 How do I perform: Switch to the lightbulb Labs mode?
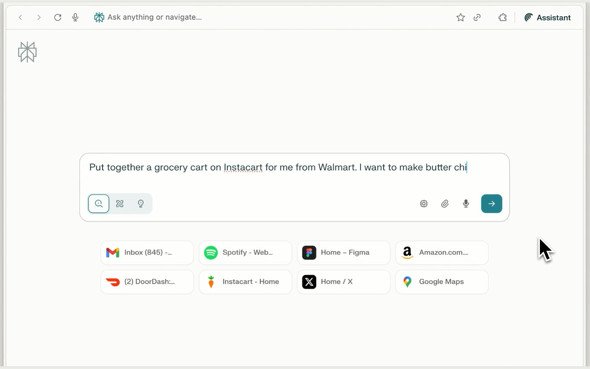point(141,203)
